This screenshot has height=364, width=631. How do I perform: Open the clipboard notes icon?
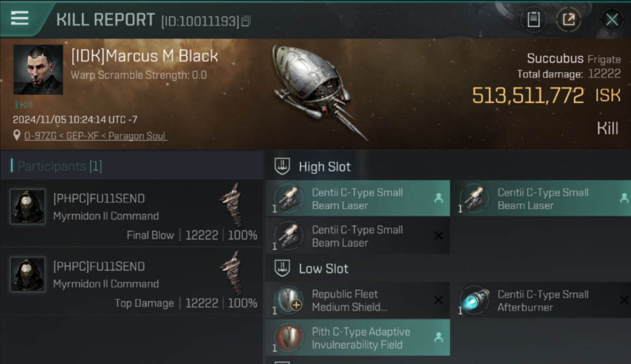[533, 20]
